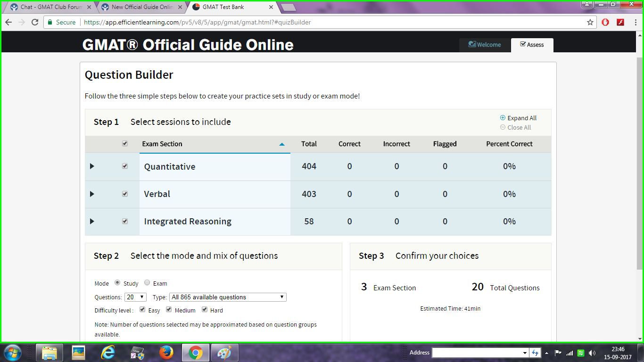
Task: Open the question Type dropdown
Action: pos(228,297)
